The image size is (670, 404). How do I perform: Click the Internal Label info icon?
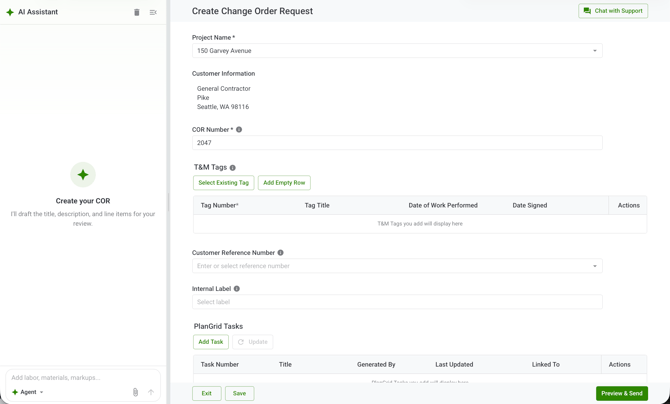237,289
